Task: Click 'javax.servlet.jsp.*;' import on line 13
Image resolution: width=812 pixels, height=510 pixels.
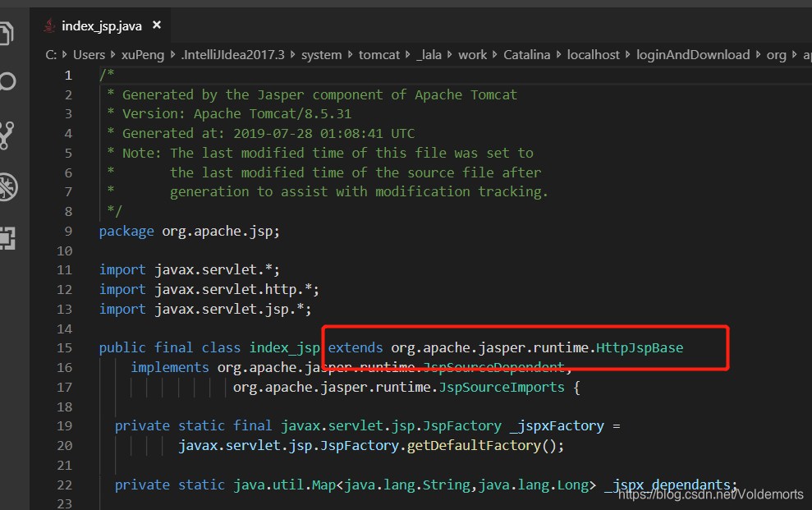Action: point(233,309)
